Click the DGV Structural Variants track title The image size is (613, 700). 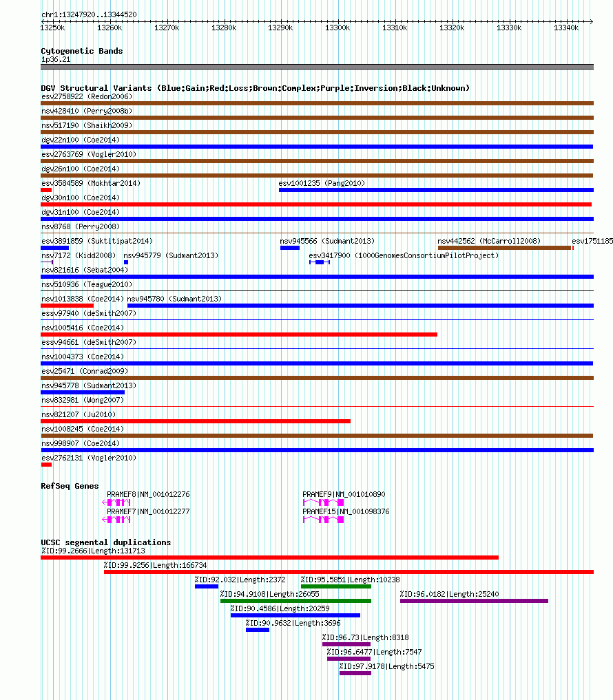coord(255,88)
